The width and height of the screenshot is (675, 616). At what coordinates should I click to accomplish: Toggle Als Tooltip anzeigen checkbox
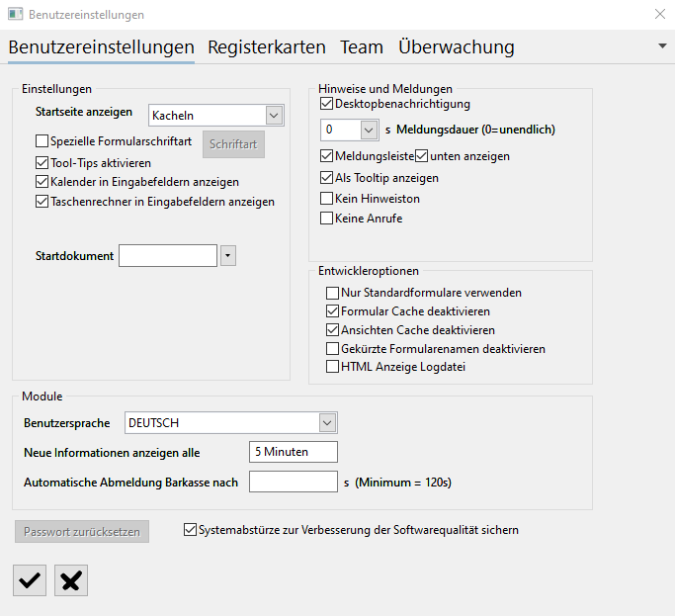point(326,177)
